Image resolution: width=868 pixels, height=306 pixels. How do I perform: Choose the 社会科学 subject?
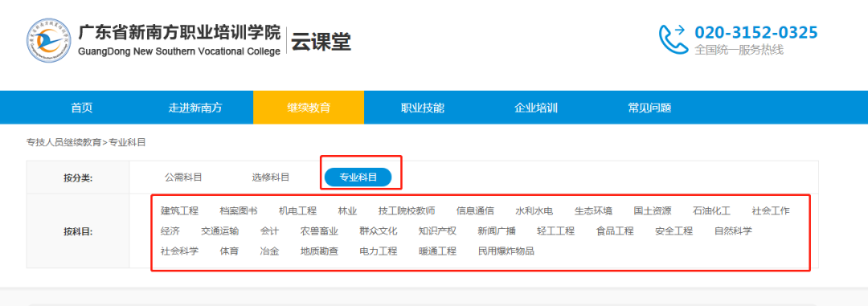[x=179, y=251]
